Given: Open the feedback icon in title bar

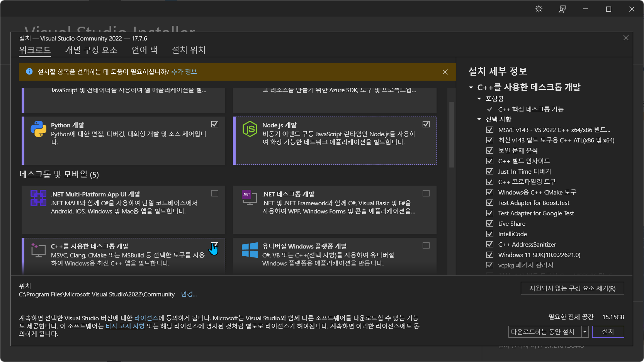Looking at the screenshot, I should pyautogui.click(x=562, y=9).
